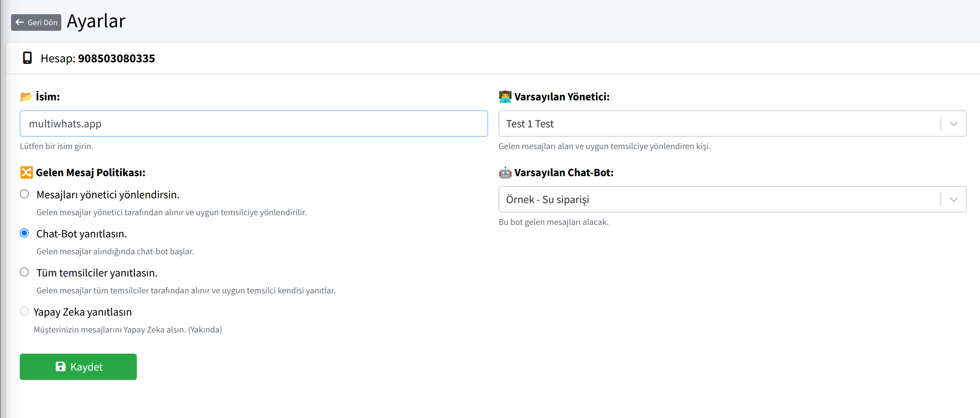The height and width of the screenshot is (418, 980).
Task: Click the 'İsim:' heading
Action: coord(47,97)
